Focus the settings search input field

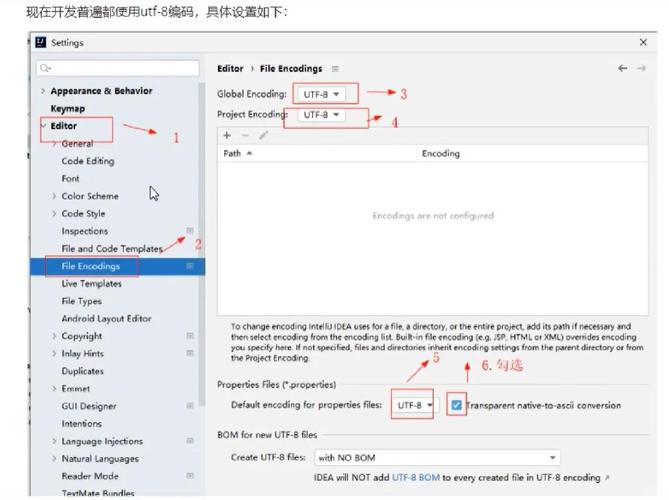coord(118,68)
